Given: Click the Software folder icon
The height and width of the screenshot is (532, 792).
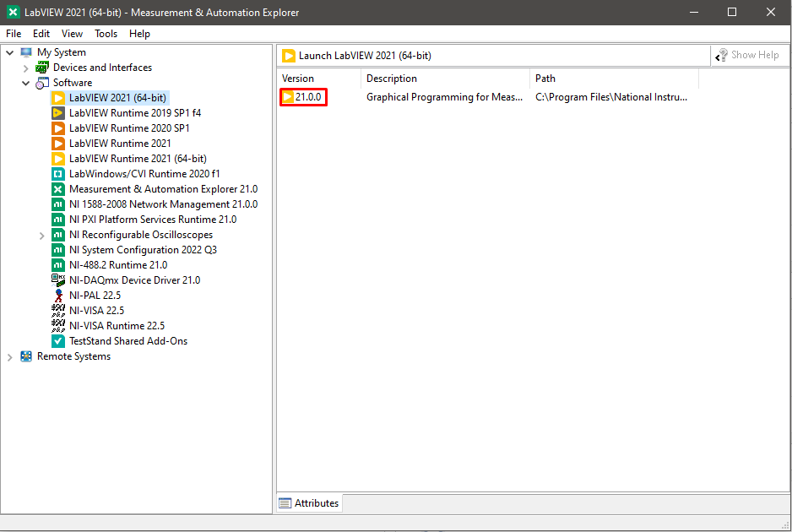Looking at the screenshot, I should click(42, 83).
